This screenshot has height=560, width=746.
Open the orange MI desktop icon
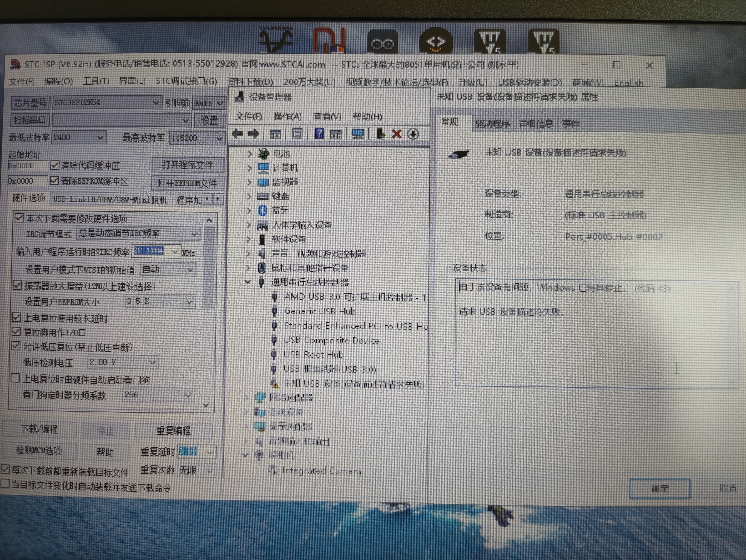tap(329, 40)
